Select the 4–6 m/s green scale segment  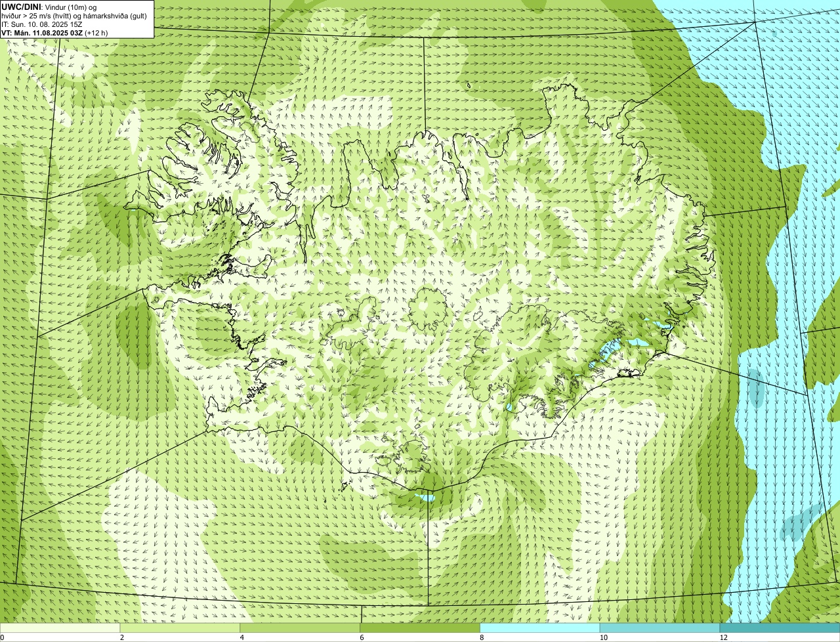pos(301,628)
